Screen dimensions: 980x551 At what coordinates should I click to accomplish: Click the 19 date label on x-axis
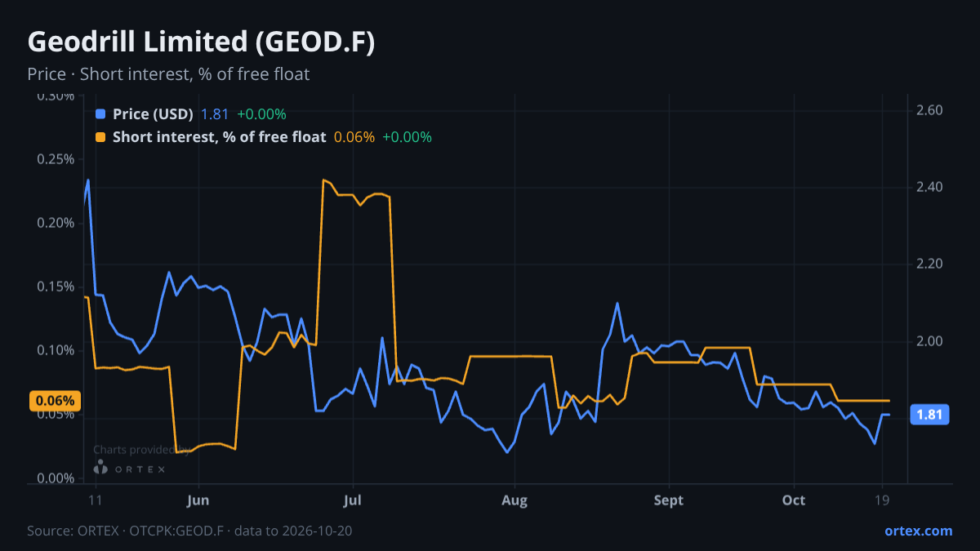pyautogui.click(x=882, y=500)
